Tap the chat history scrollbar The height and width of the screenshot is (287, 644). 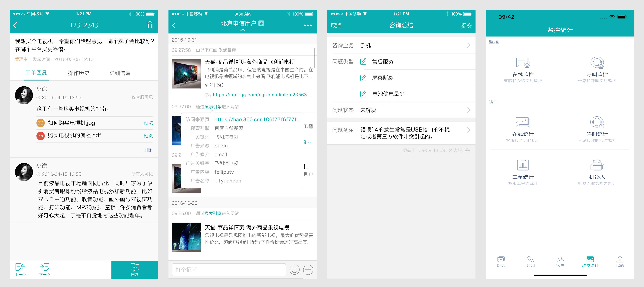pyautogui.click(x=315, y=58)
